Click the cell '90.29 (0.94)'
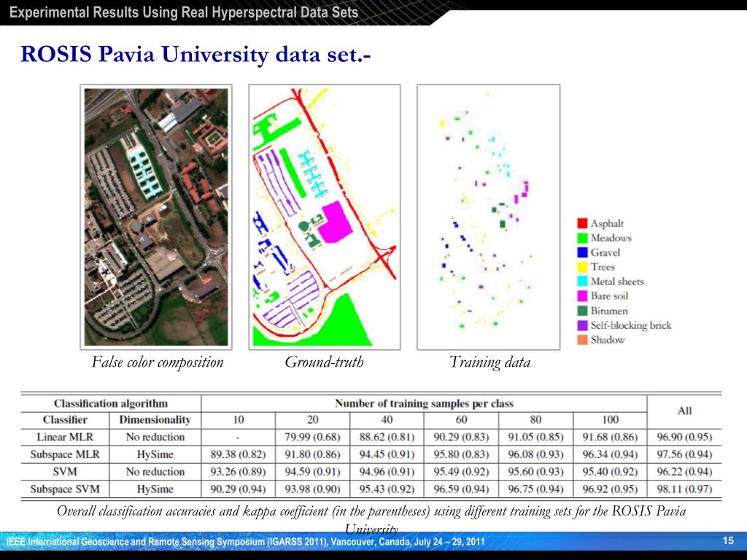The image size is (747, 560). 239,489
